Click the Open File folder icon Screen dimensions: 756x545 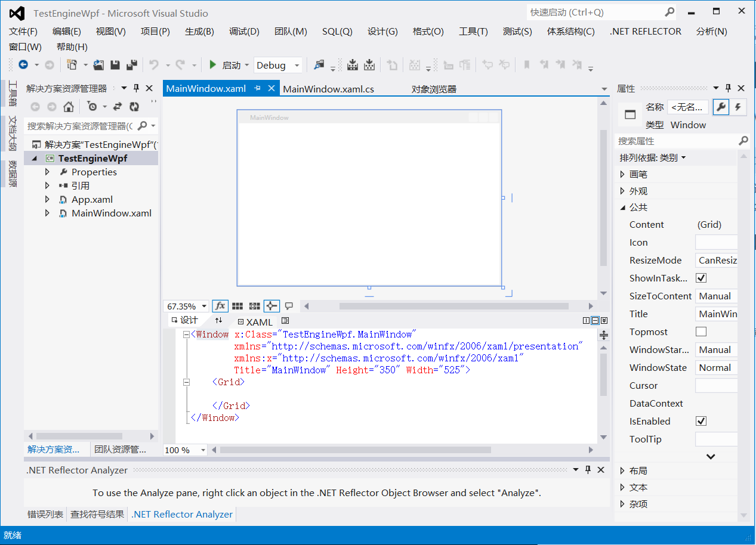pyautogui.click(x=99, y=65)
